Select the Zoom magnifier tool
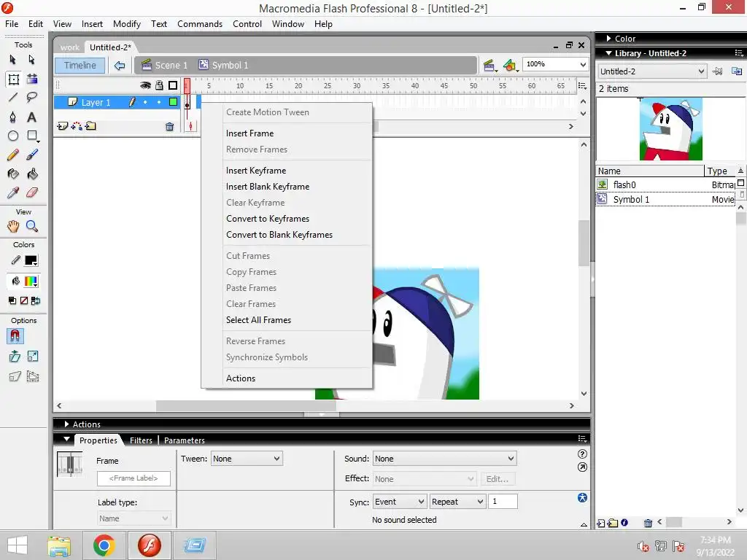The width and height of the screenshot is (747, 560). tap(32, 226)
